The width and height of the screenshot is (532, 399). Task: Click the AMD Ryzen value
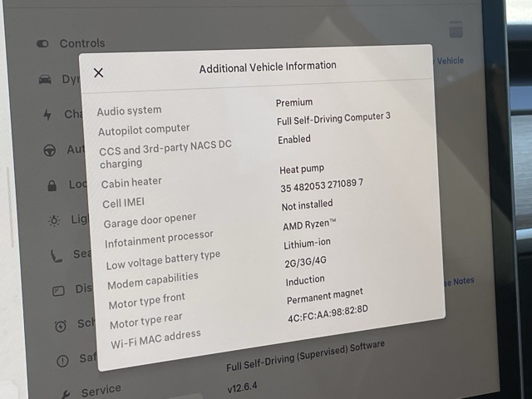(x=309, y=224)
